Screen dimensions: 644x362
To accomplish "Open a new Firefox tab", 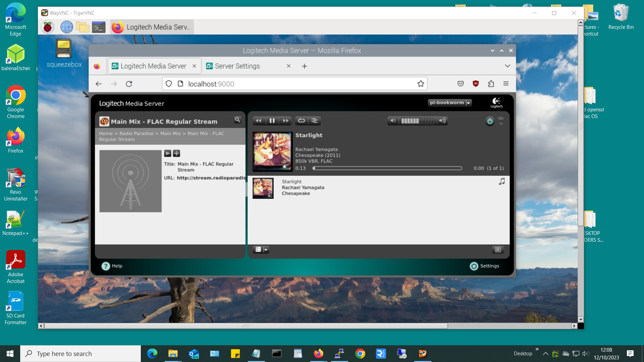I will click(x=304, y=66).
